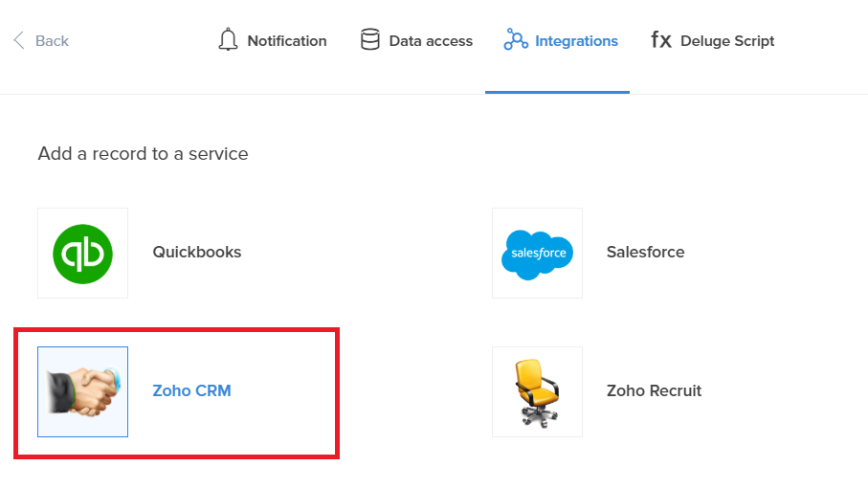The height and width of the screenshot is (489, 868).
Task: Click the blue underline below Integrations
Action: [x=557, y=92]
